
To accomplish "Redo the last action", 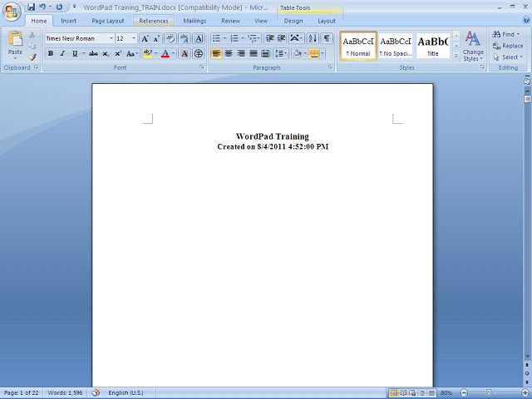I will pyautogui.click(x=59, y=7).
